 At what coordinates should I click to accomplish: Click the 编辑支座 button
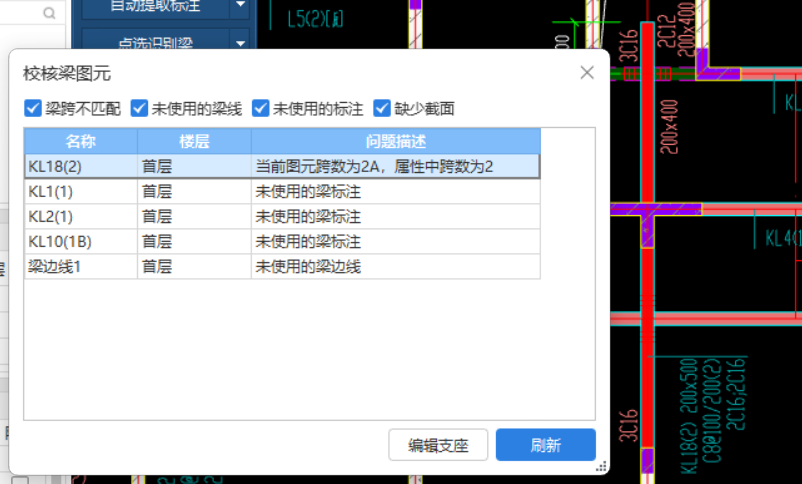438,445
